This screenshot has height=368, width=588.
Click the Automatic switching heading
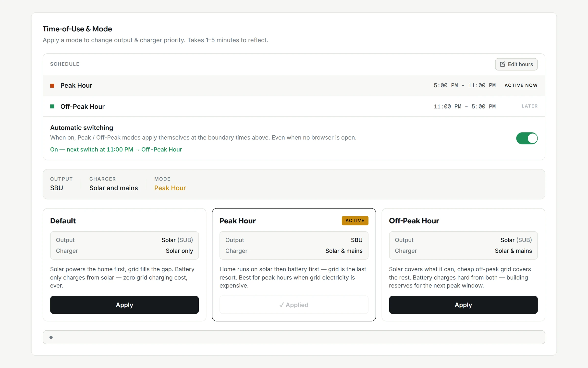pyautogui.click(x=82, y=128)
